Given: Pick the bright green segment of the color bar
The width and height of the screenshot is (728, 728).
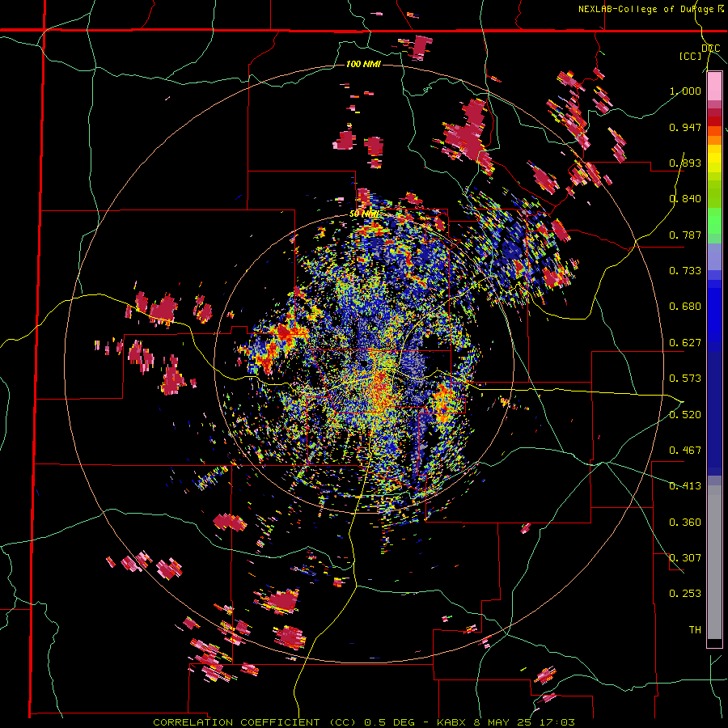Looking at the screenshot, I should 714,221.
